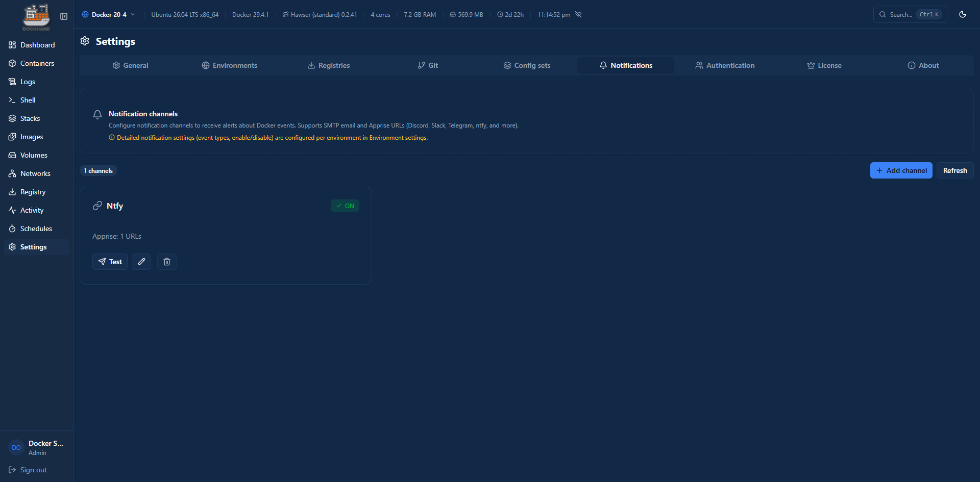
Task: Open the Docker-20-4 environment dropdown
Action: 108,14
